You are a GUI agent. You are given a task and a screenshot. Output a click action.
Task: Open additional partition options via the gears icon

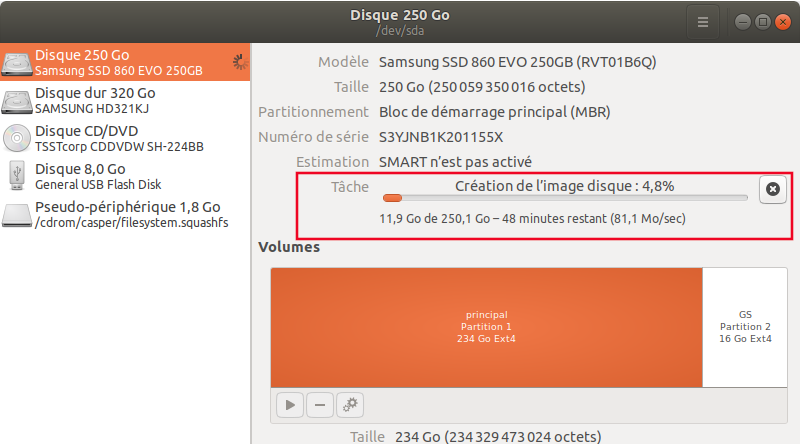[x=350, y=405]
